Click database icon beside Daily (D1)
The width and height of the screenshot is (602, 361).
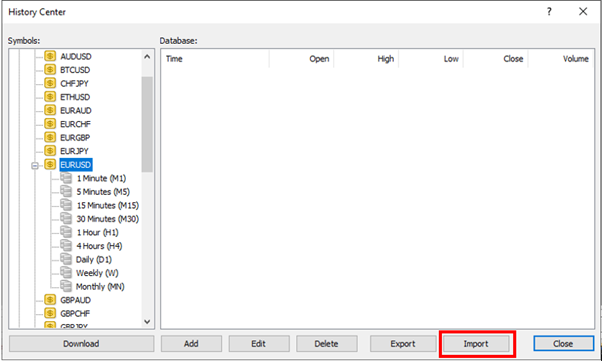[66, 259]
